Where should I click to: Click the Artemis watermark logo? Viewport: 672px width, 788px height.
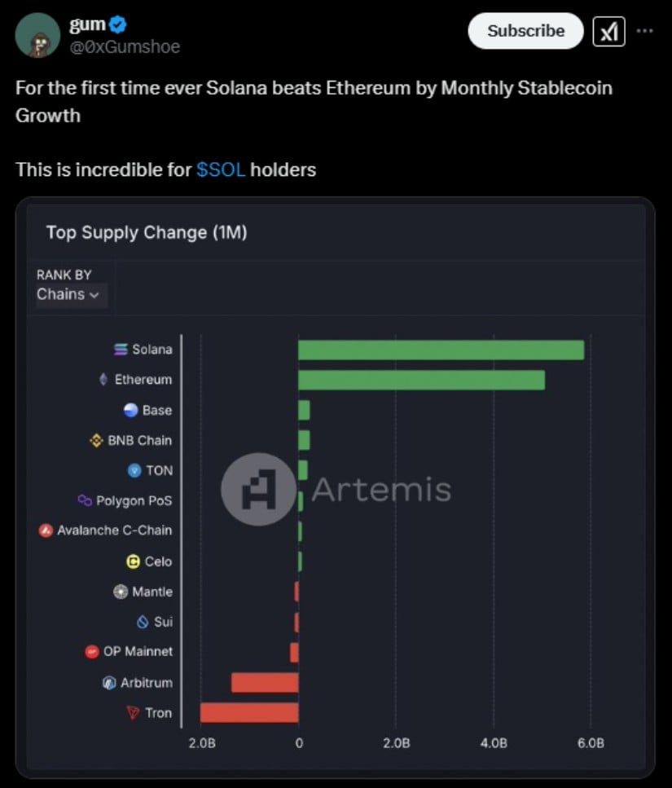tap(259, 489)
